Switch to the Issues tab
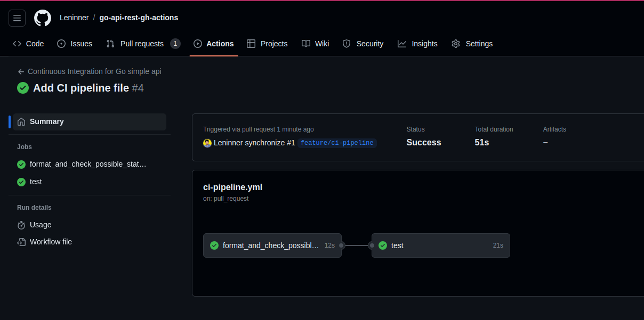This screenshot has width=644, height=320. [75, 44]
